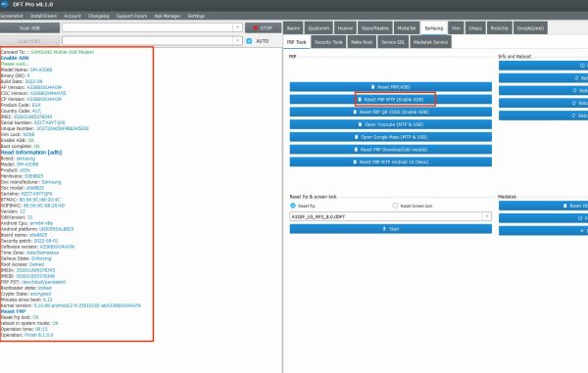588x373 pixels.
Task: Click the upload icon on Start button
Action: pos(384,229)
